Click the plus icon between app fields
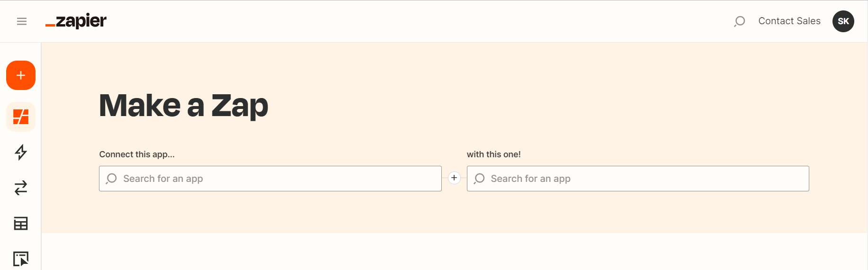Image resolution: width=868 pixels, height=270 pixels. (454, 178)
